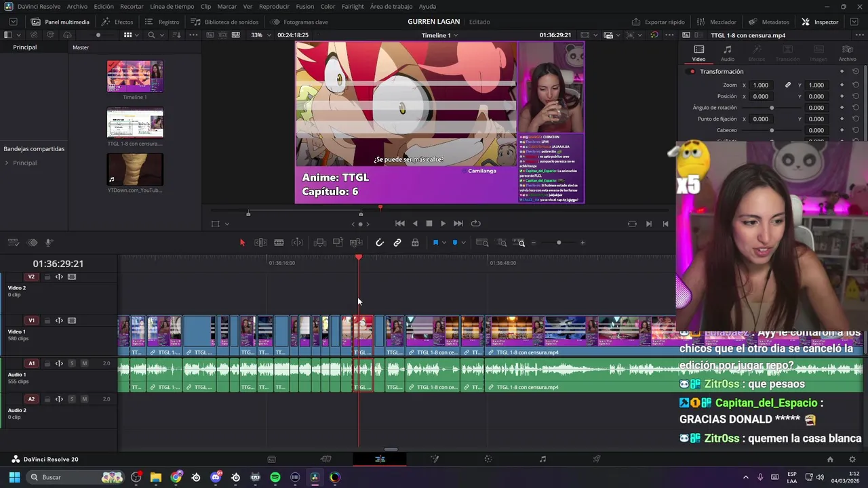
Task: Select the arrow Selection mode tool
Action: pos(242,243)
